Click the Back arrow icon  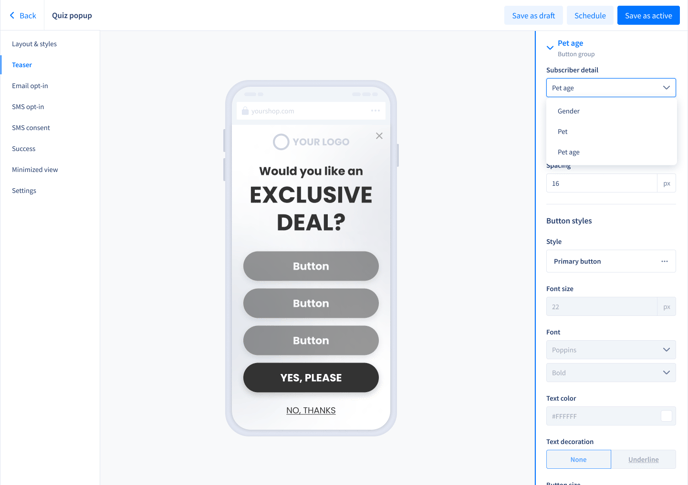pos(12,15)
